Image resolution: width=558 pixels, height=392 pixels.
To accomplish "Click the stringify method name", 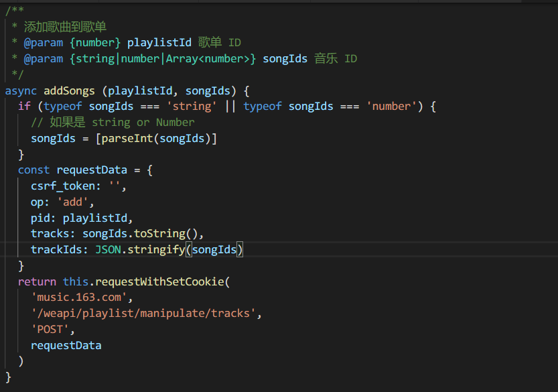I will click(x=156, y=249).
